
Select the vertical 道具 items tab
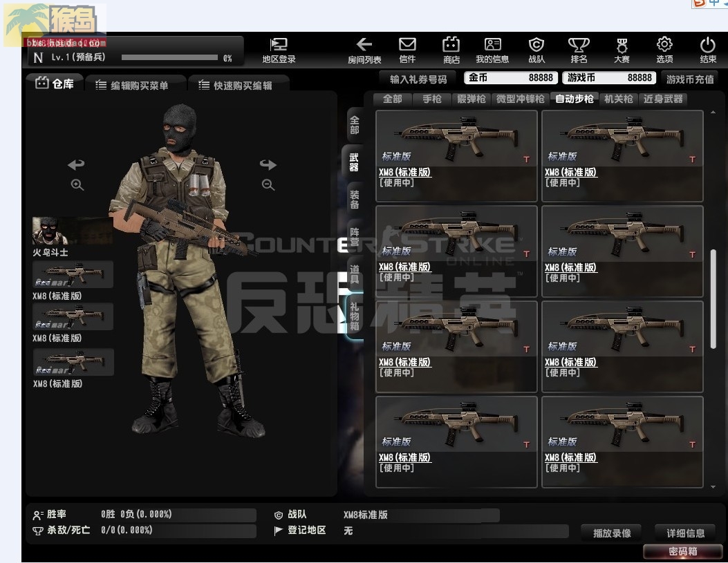[354, 274]
